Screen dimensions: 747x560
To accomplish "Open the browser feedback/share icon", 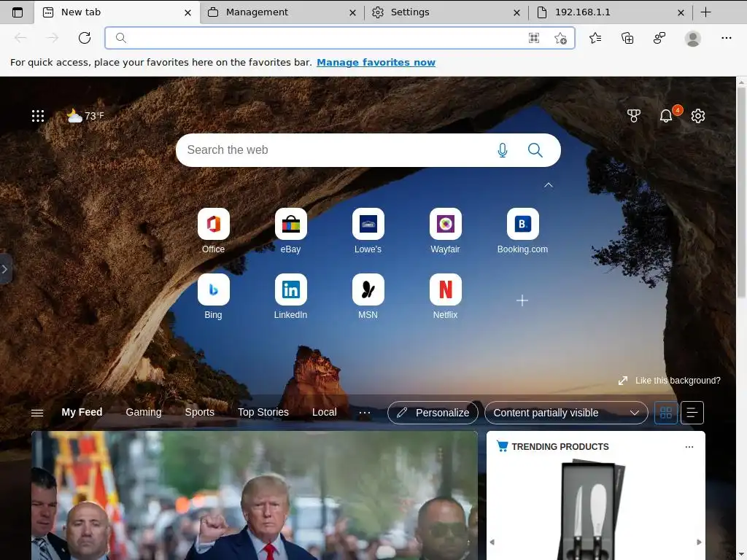I will coord(659,38).
